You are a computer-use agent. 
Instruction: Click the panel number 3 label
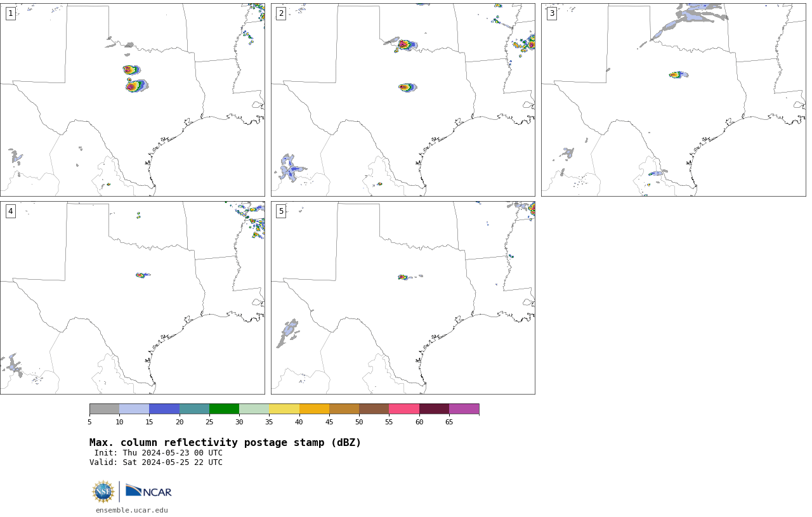552,13
